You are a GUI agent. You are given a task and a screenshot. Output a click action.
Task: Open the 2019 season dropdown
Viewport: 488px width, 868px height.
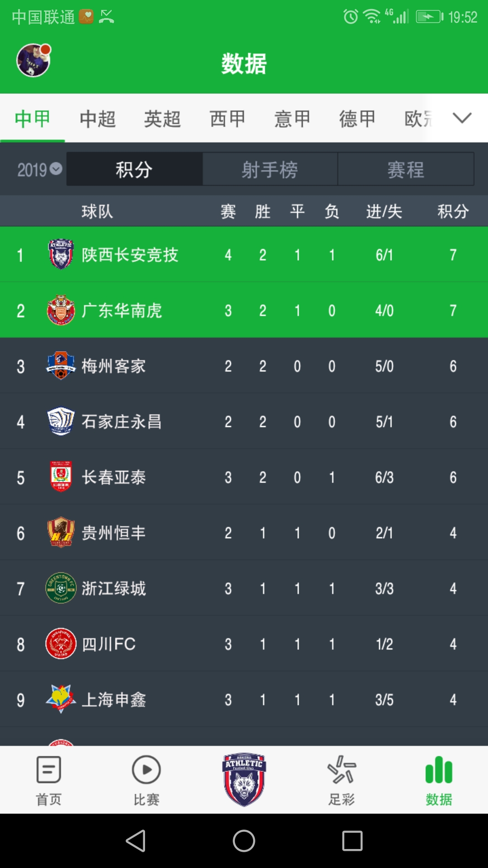click(39, 170)
